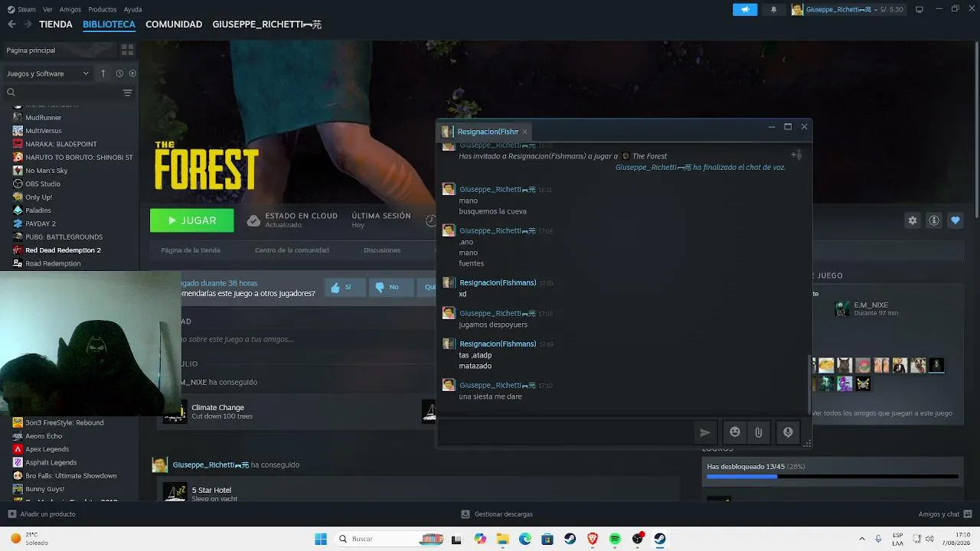The height and width of the screenshot is (551, 980).
Task: Invite another friend to this chat
Action: pyautogui.click(x=796, y=155)
